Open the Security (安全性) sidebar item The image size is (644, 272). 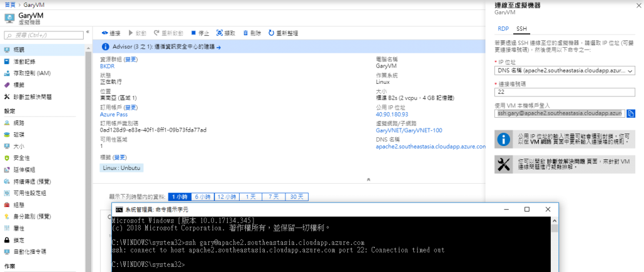coord(43,158)
